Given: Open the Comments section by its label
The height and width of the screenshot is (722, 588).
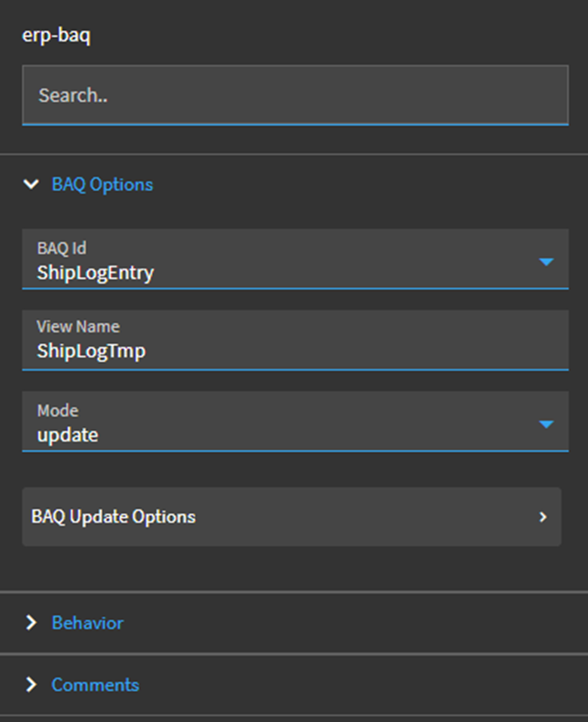Looking at the screenshot, I should (95, 684).
